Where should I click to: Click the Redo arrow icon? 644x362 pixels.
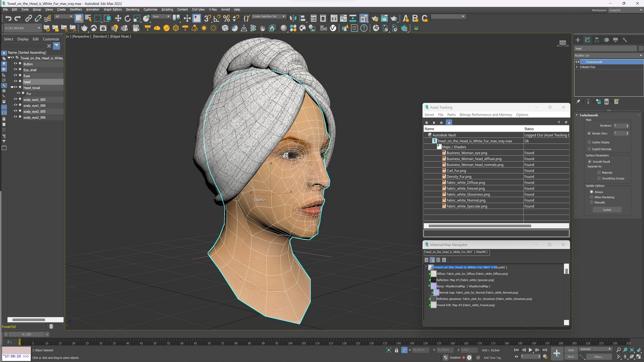17,18
